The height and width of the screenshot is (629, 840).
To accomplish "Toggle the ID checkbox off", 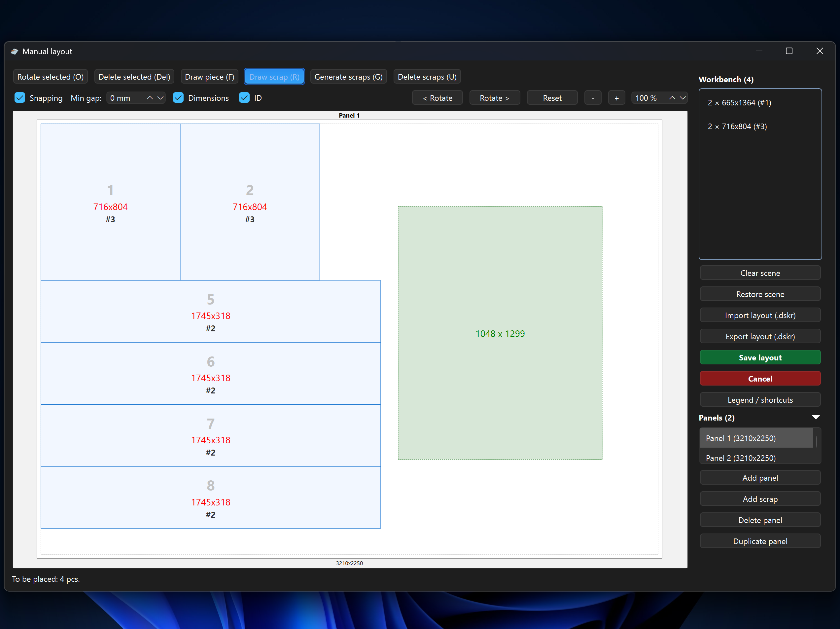I will pyautogui.click(x=244, y=98).
